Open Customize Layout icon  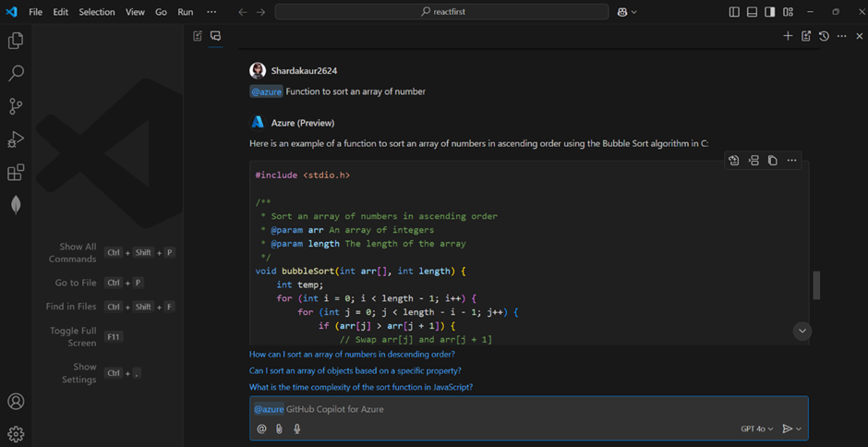789,12
